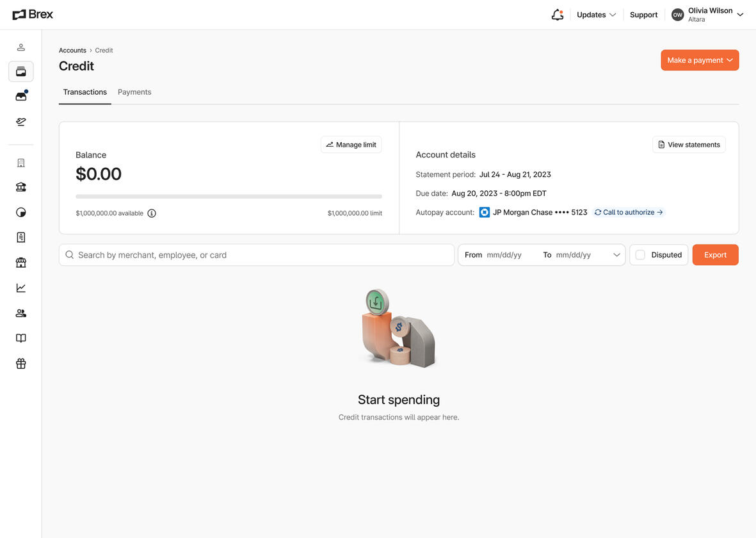
Task: Open the bank accounts icon in sidebar
Action: click(x=20, y=186)
